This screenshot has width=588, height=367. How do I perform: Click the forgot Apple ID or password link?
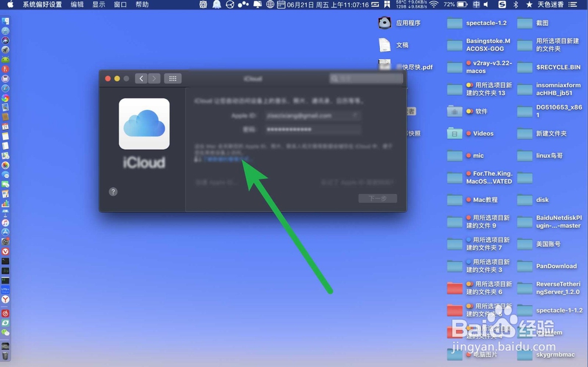click(x=357, y=182)
